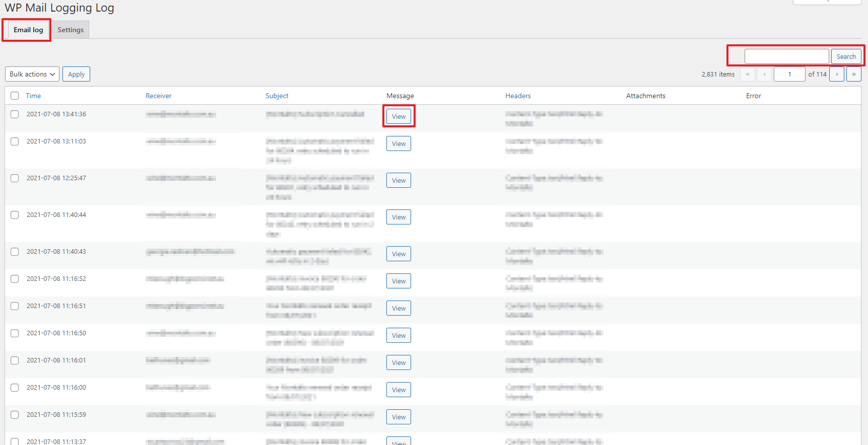
Task: Switch to the Email log tab
Action: point(28,30)
